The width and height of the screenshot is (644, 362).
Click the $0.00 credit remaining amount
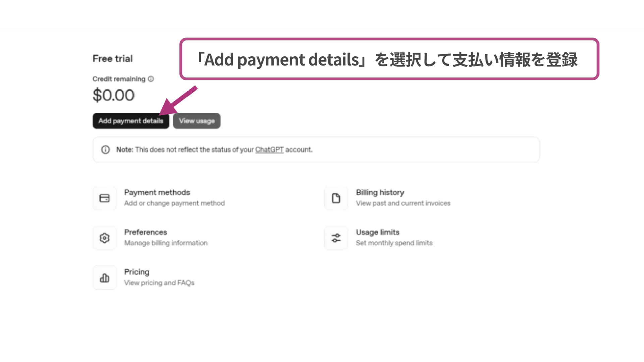click(x=113, y=95)
